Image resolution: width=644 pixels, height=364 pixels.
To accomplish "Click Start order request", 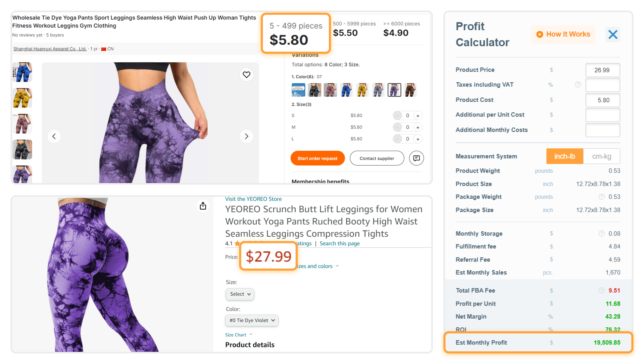I will (317, 158).
